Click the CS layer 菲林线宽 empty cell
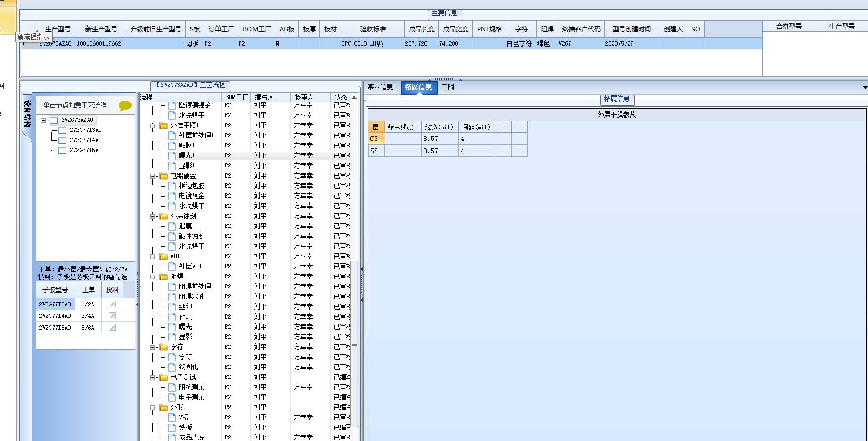Image resolution: width=868 pixels, height=441 pixels. pyautogui.click(x=403, y=139)
